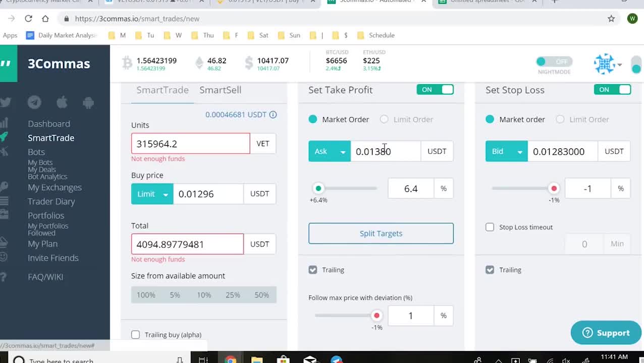Screen dimensions: 644x363
Task: Open Telegram from taskbar
Action: pos(337,360)
